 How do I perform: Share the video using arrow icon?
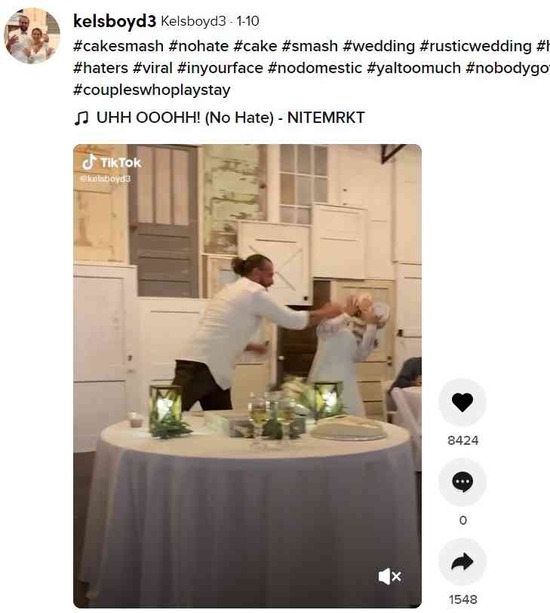(462, 562)
